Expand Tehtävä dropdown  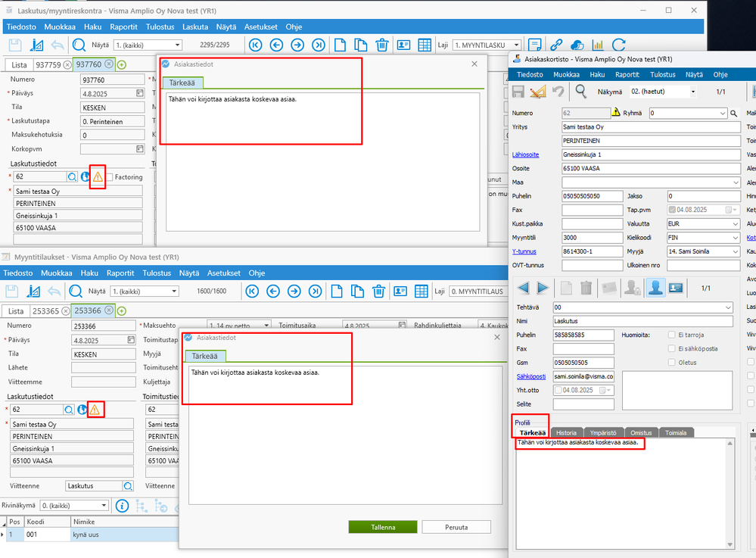point(728,307)
